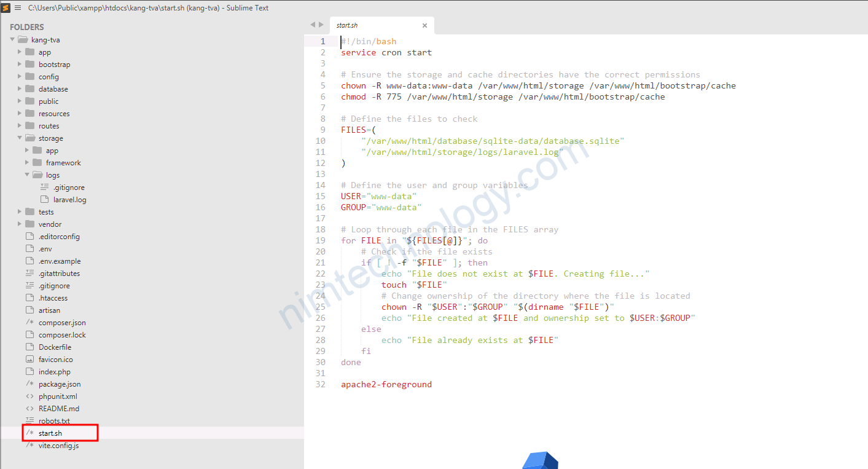Screen dimensions: 868x469
Task: Open the Dockerfile from the sidebar
Action: [55, 347]
